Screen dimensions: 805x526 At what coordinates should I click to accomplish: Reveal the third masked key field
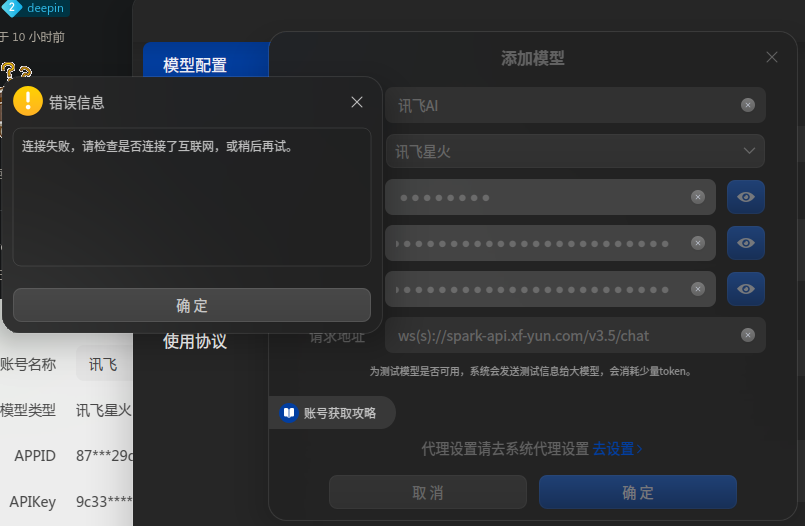745,289
